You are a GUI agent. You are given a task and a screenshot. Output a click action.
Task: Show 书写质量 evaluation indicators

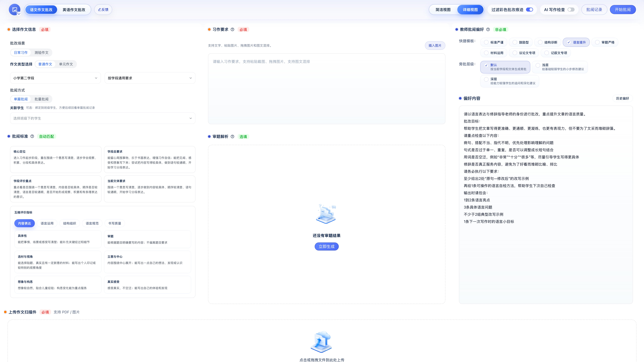coord(114,223)
